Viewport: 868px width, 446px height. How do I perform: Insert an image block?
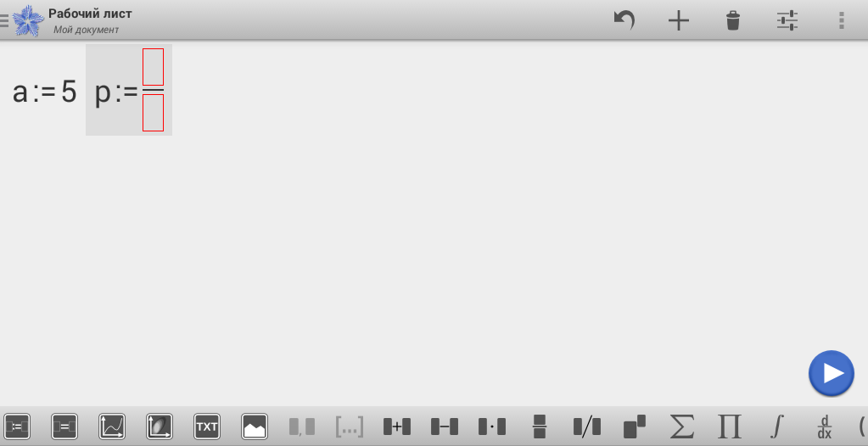pos(255,426)
